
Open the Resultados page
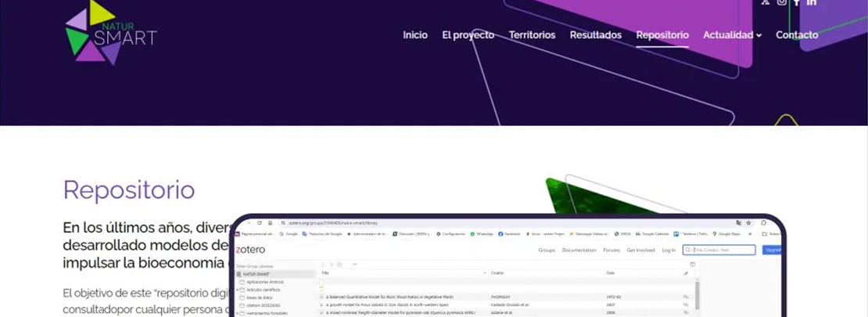click(595, 35)
